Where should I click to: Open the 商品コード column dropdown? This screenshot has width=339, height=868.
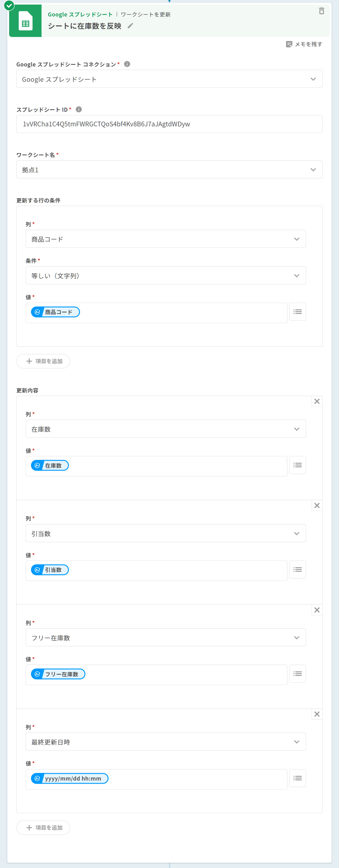(x=165, y=239)
